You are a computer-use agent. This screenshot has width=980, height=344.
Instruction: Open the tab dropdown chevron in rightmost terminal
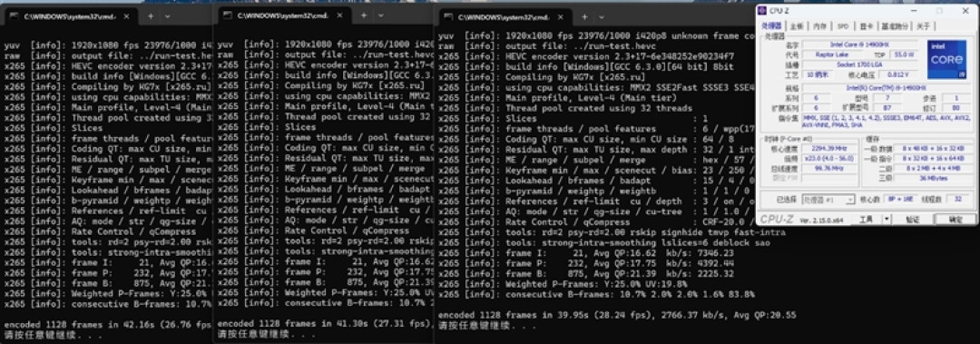(x=602, y=17)
